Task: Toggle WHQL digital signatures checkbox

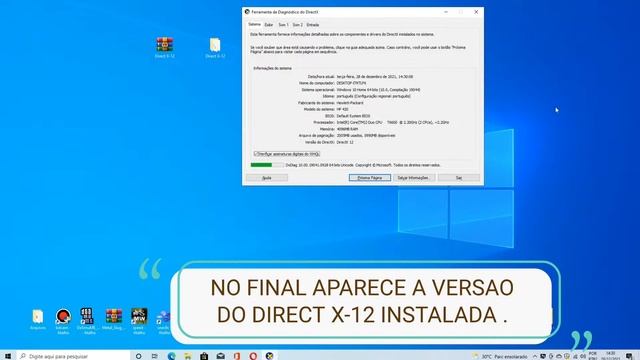Action: click(287, 154)
